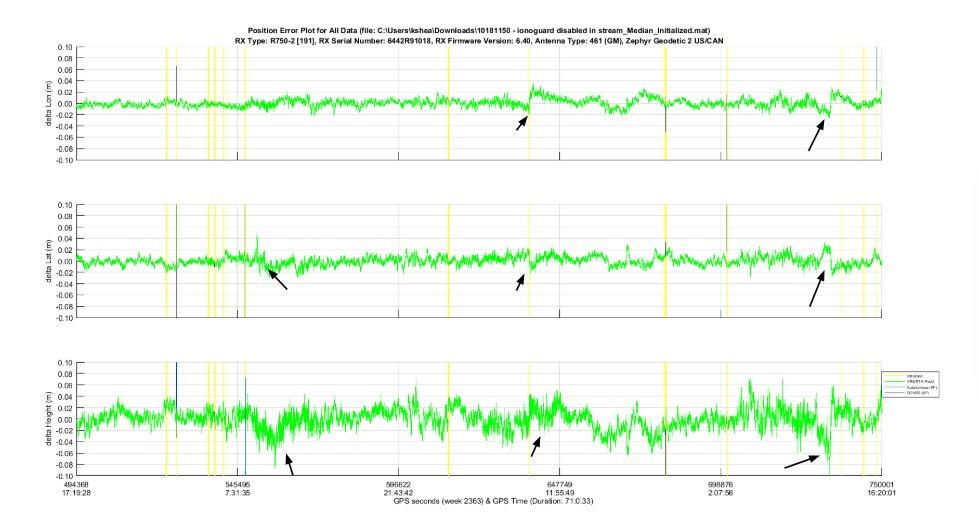Click the leftmost arrow in the delta Lat plot

[277, 280]
